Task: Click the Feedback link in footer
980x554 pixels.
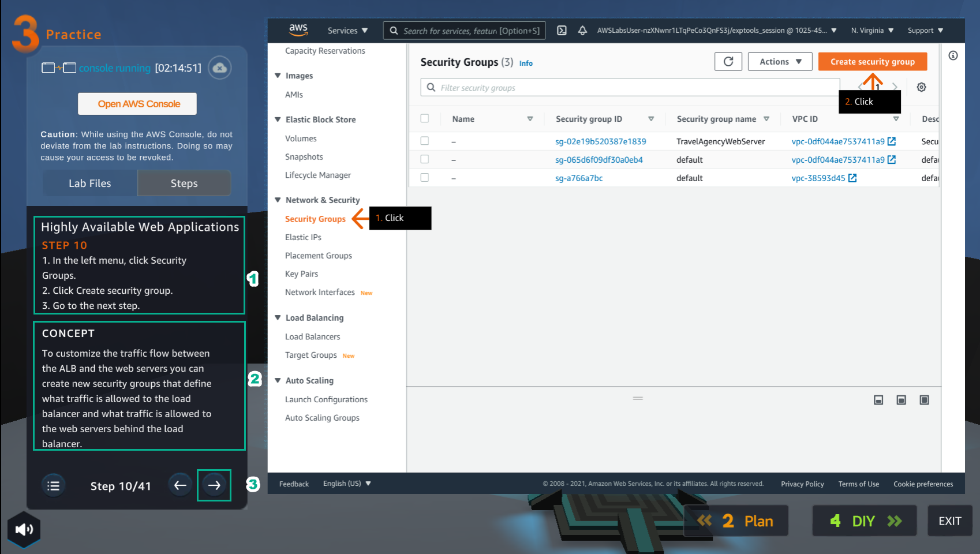Action: (x=294, y=484)
